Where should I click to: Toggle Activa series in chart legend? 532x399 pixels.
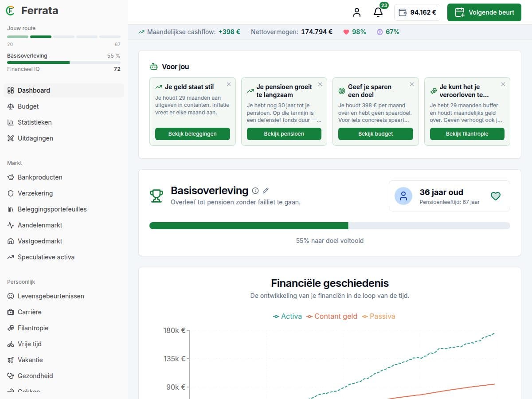pyautogui.click(x=287, y=316)
